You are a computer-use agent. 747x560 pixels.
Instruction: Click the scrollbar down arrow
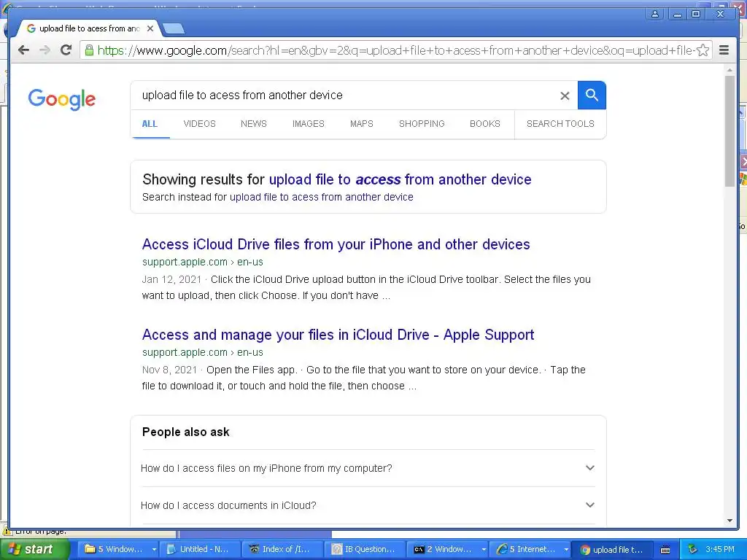pos(729,521)
